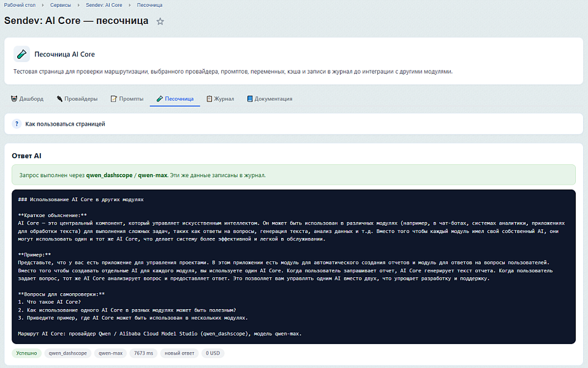Click the question mark help icon
This screenshot has width=588, height=368.
point(17,124)
